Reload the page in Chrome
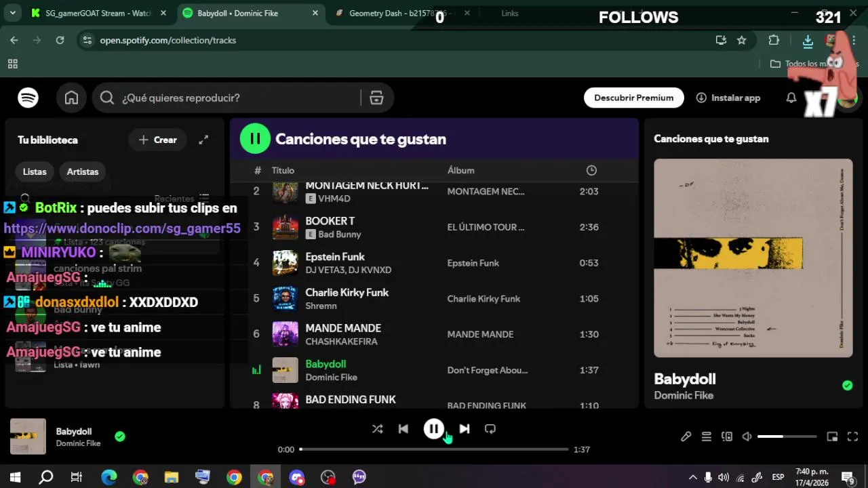The image size is (868, 488). tap(60, 40)
